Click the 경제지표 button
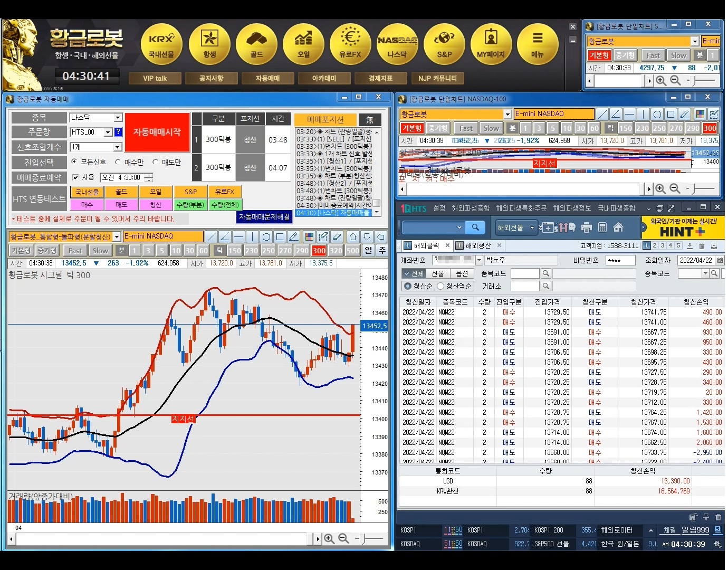This screenshot has height=570, width=728. click(380, 78)
